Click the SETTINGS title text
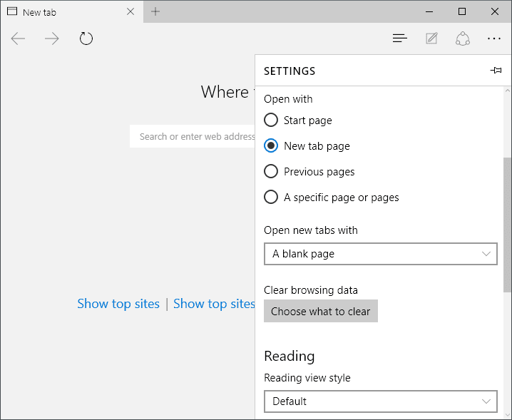This screenshot has width=512, height=420. 290,71
